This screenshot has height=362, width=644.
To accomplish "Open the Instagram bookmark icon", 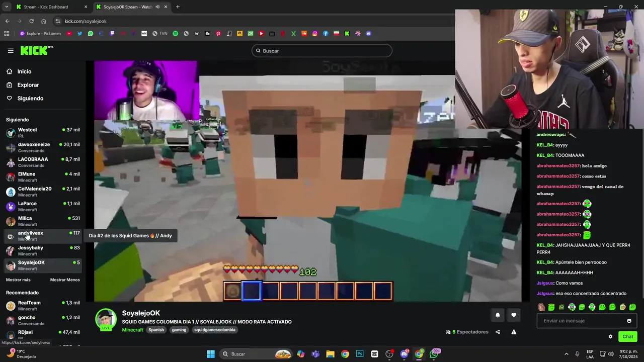I will click(315, 34).
